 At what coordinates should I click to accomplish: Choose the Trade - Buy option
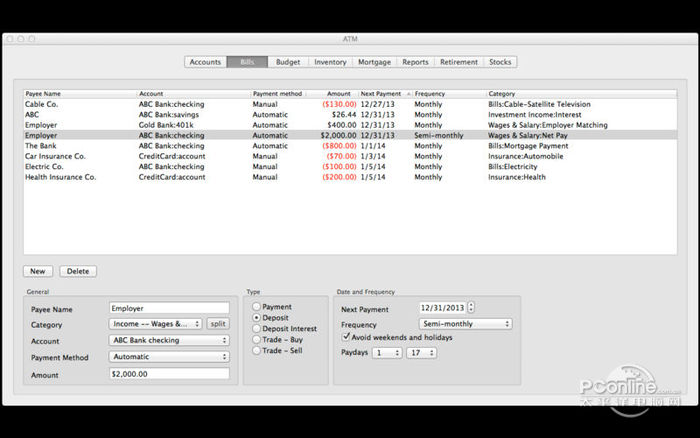257,339
